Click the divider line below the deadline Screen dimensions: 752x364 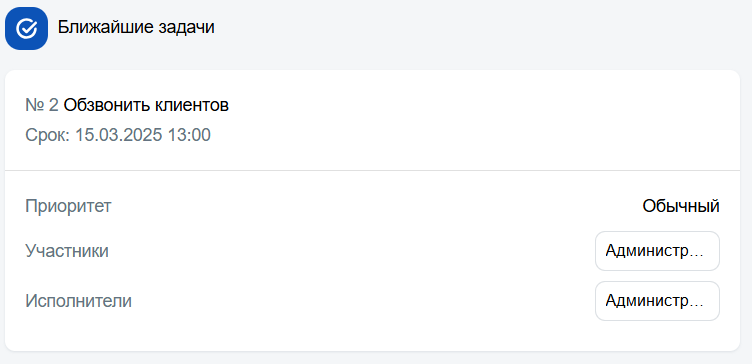[x=372, y=170]
